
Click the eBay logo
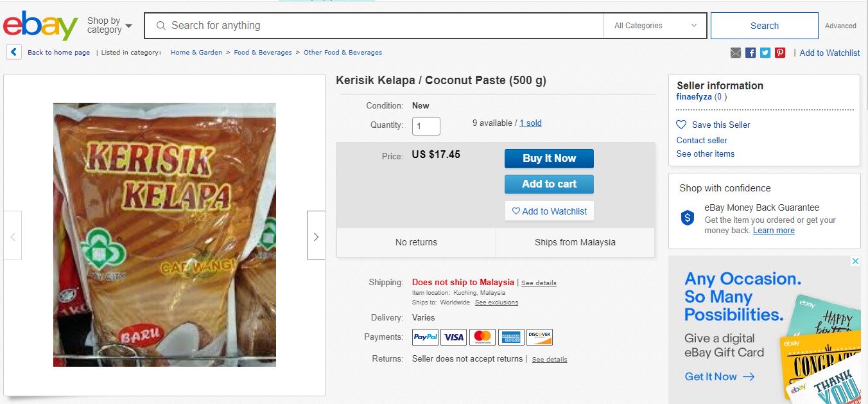40,26
